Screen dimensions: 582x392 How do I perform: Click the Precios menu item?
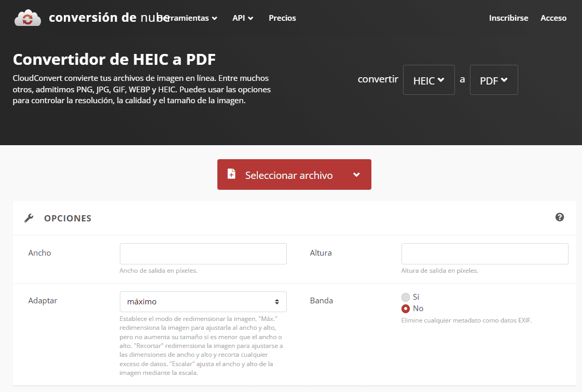[x=282, y=18]
